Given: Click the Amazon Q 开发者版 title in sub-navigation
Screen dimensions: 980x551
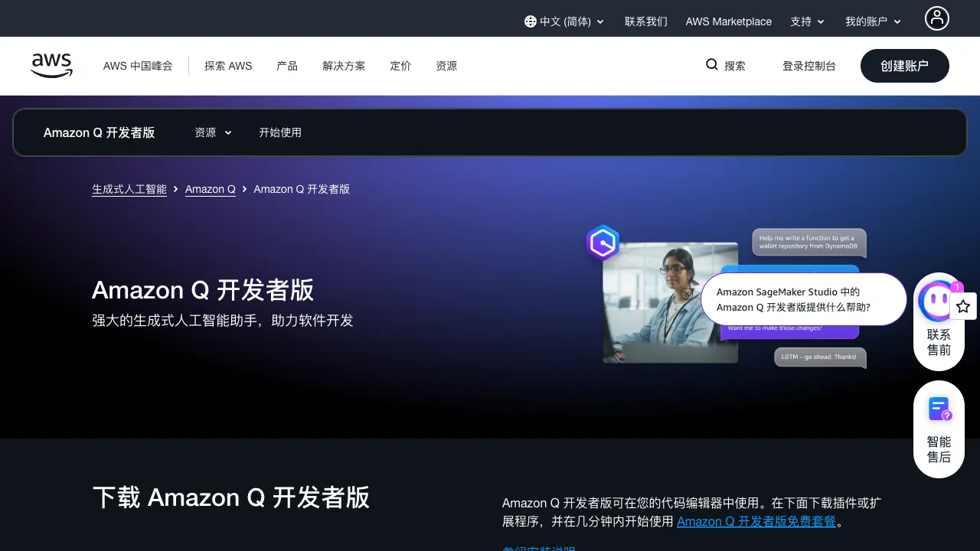Looking at the screenshot, I should coord(100,132).
